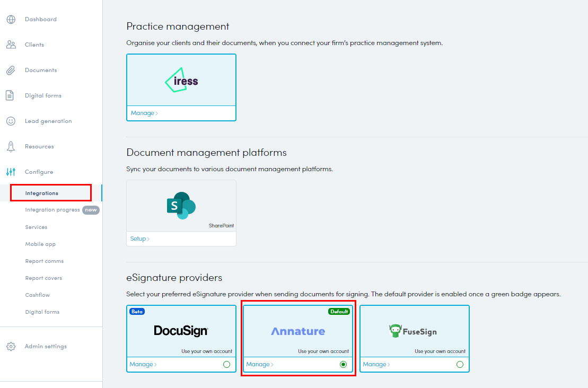Open Manage link for Annature
This screenshot has height=388, width=588.
click(x=260, y=365)
